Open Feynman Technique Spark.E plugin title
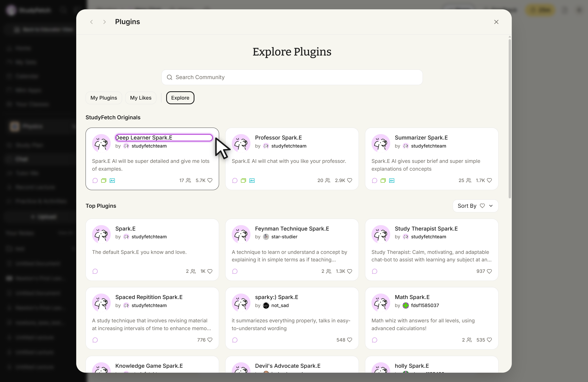588x382 pixels. [292, 229]
